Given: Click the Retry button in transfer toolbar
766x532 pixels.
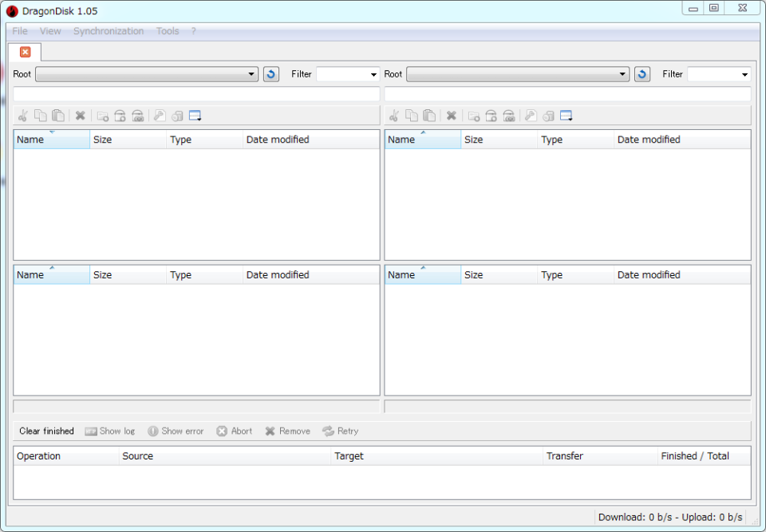Looking at the screenshot, I should click(341, 432).
